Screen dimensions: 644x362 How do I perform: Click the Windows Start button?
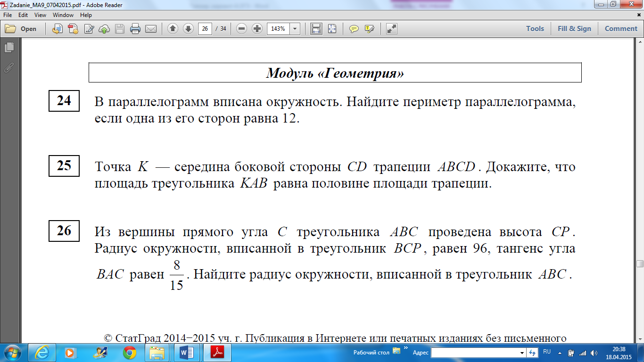[12, 352]
